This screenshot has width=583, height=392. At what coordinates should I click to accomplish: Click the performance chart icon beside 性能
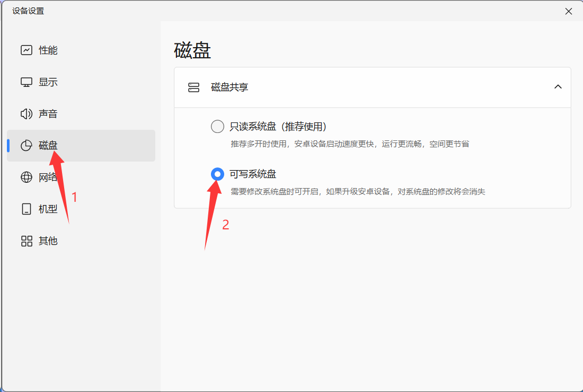[26, 50]
